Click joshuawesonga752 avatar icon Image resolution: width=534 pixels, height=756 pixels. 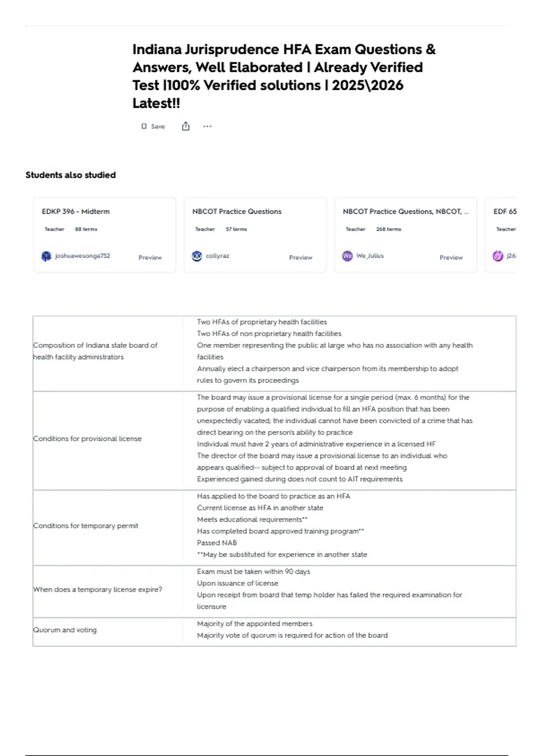46,256
